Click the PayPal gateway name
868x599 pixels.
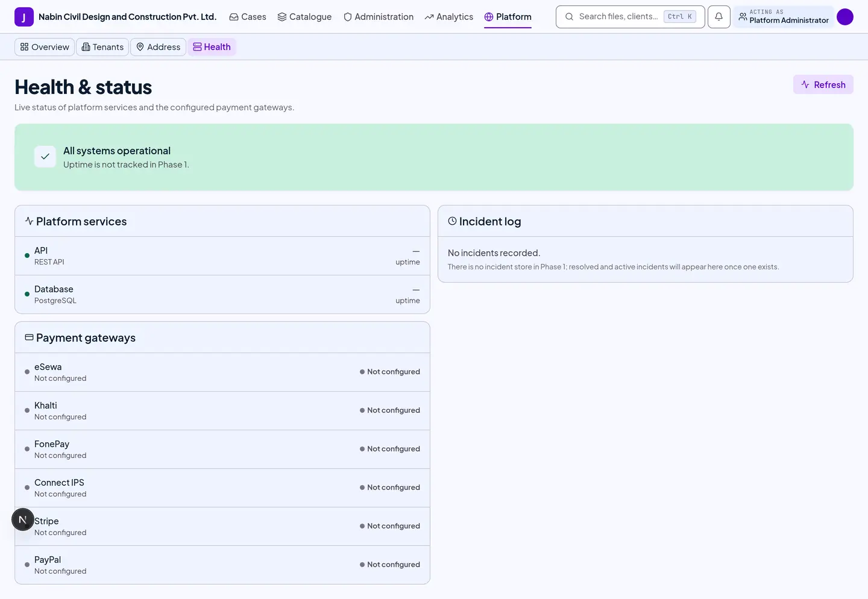48,560
